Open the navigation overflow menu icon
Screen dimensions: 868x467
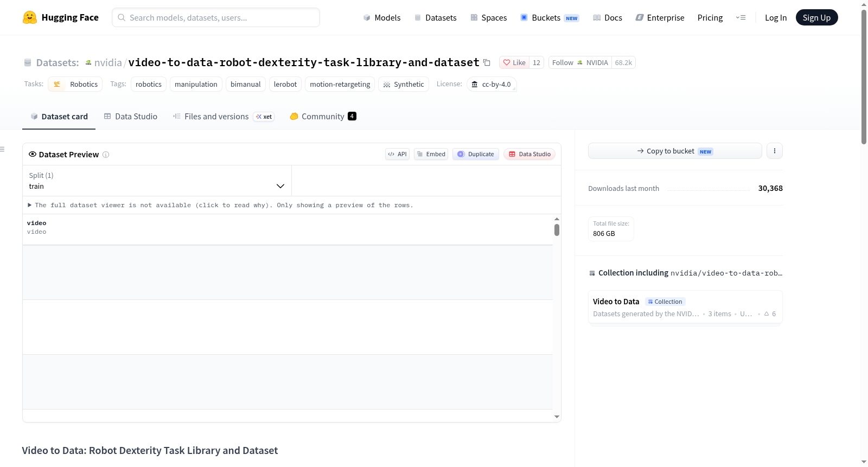pyautogui.click(x=741, y=18)
